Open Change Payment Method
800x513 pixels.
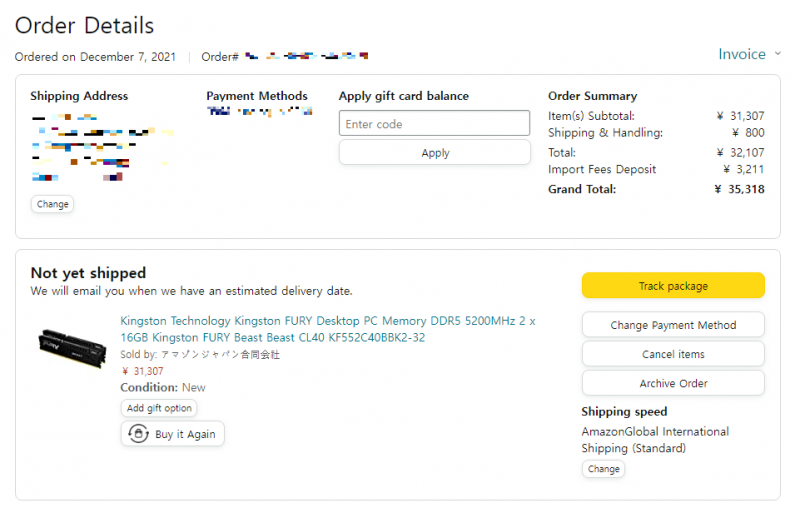click(673, 325)
